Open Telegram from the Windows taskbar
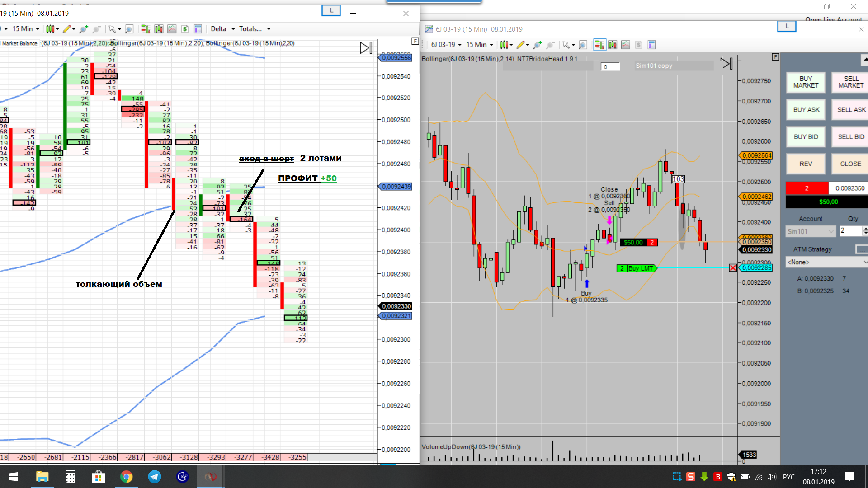This screenshot has height=488, width=868. [x=155, y=477]
